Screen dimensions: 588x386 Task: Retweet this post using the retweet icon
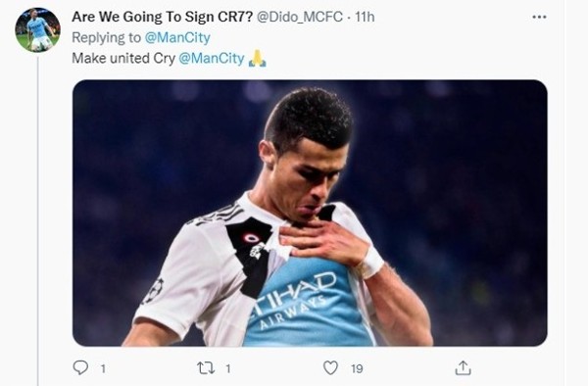pos(206,368)
